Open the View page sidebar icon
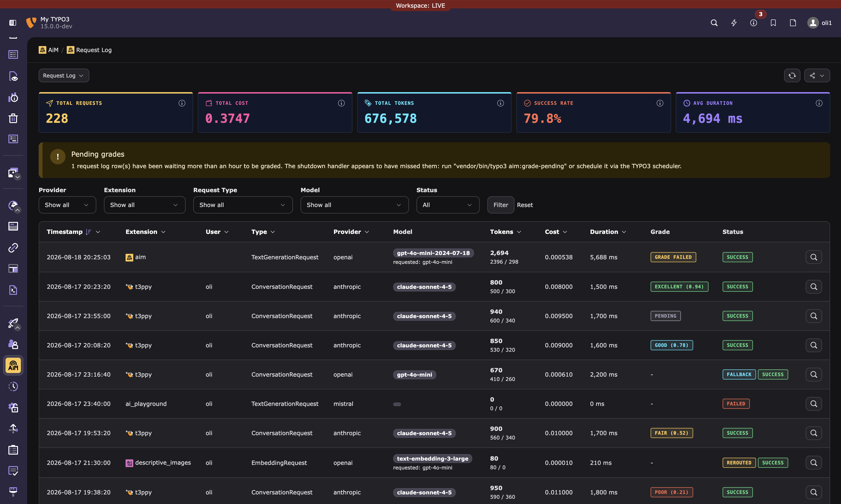This screenshot has height=504, width=841. tap(13, 76)
